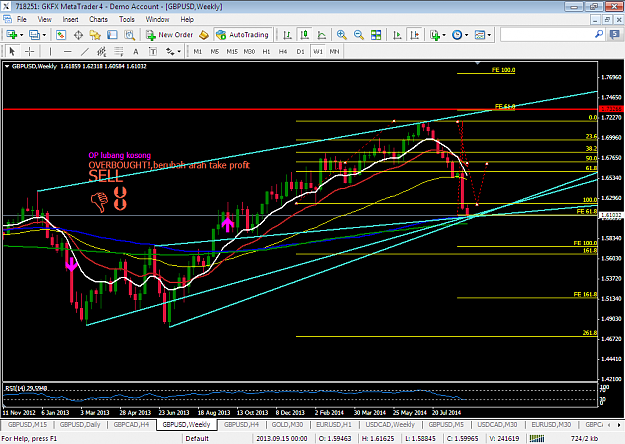Open the Arrows objects icon

click(170, 51)
